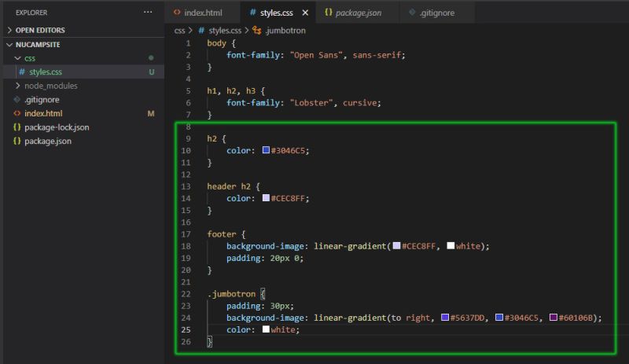
Task: Close the styles.css tab
Action: click(x=305, y=13)
